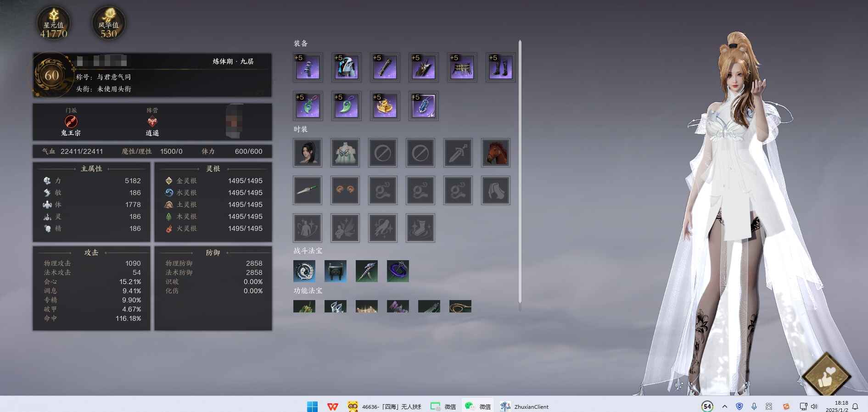This screenshot has height=412, width=868.
Task: Give a like with the thumbs-up button
Action: [x=827, y=377]
